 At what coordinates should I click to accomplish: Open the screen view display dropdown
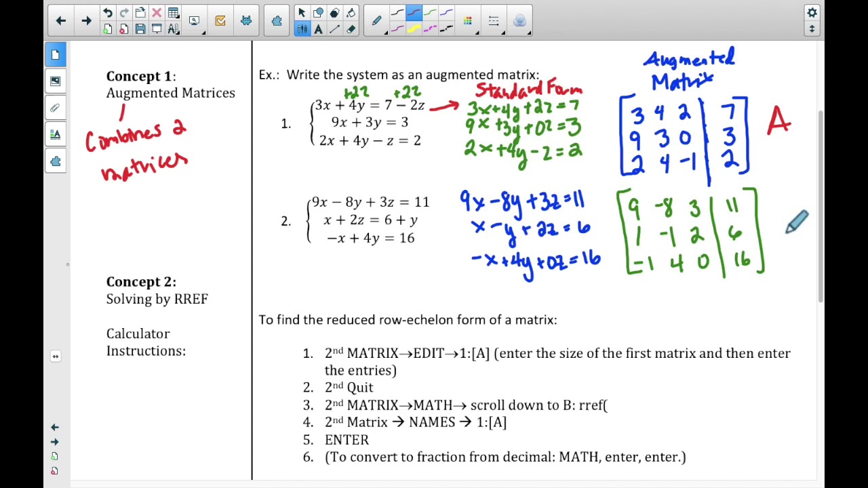[195, 21]
